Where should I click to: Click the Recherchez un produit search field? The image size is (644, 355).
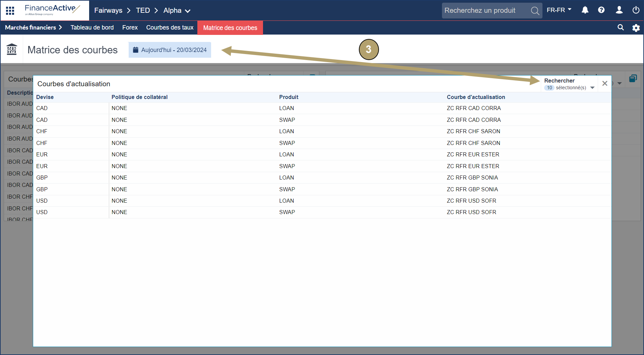click(486, 10)
